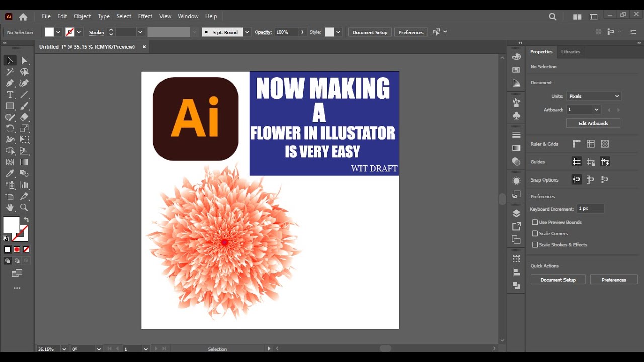
Task: Choose the Magic Wand tool
Action: (x=10, y=72)
